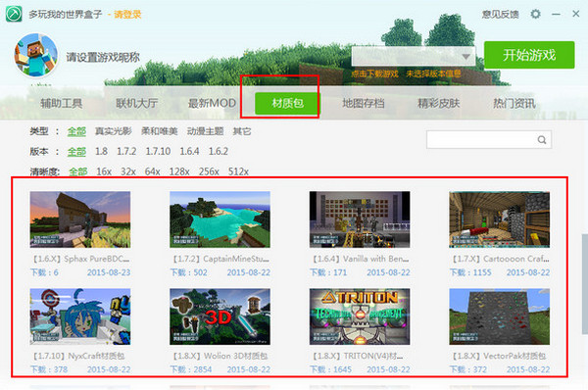Click the Steve avatar picture
The image size is (588, 390).
(36, 55)
